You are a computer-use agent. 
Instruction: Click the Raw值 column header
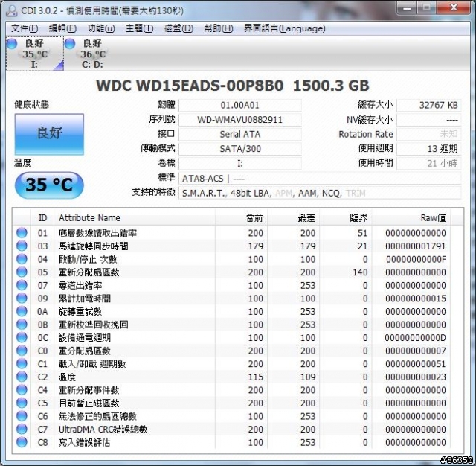pyautogui.click(x=411, y=217)
